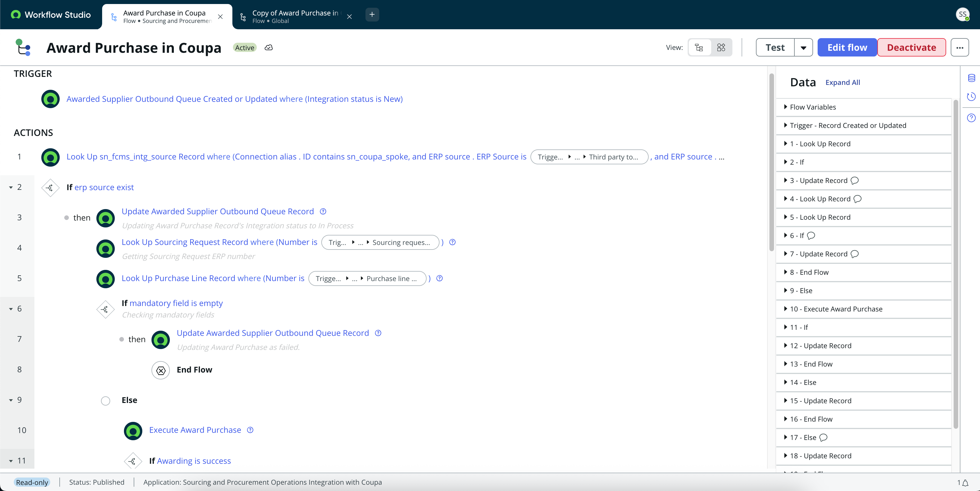Collapse step 6 If block
Screen dimensions: 980x491
click(x=11, y=309)
